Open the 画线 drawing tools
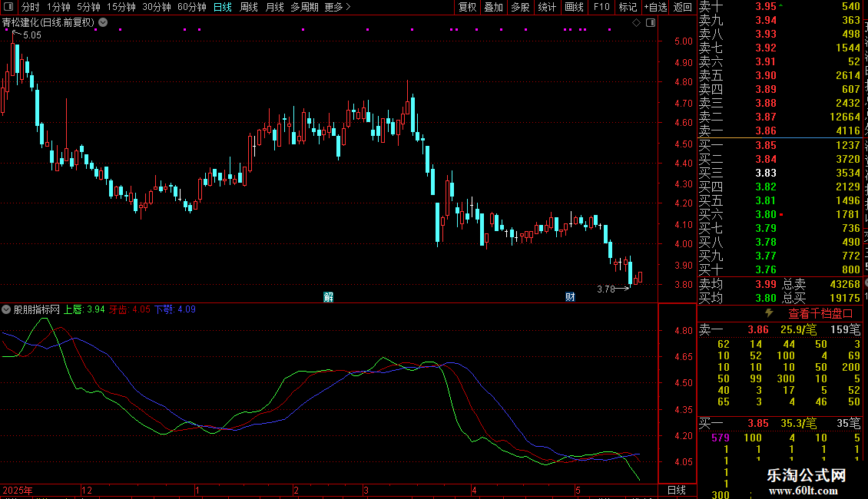Viewport: 868px width, 499px height. click(574, 7)
